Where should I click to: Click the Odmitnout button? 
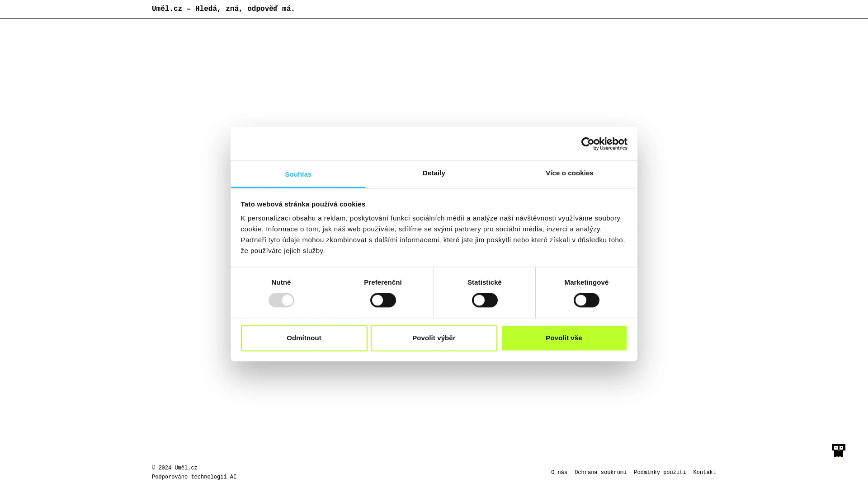pyautogui.click(x=304, y=338)
